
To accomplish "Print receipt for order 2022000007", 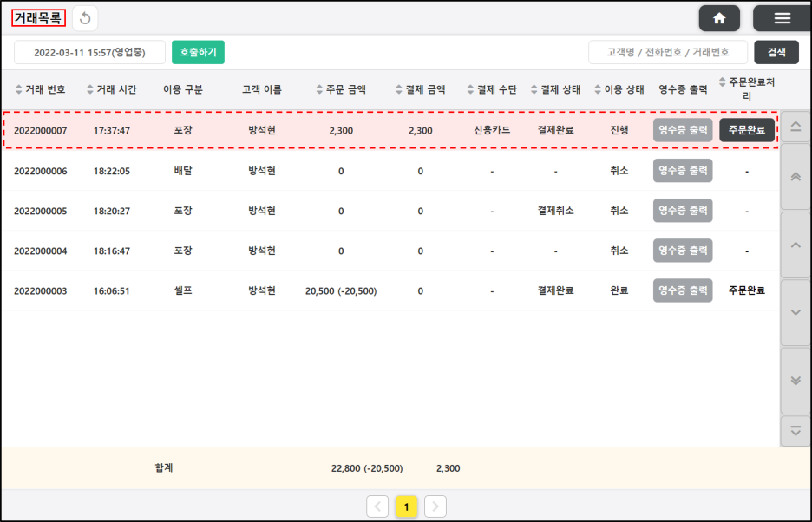I will 683,130.
